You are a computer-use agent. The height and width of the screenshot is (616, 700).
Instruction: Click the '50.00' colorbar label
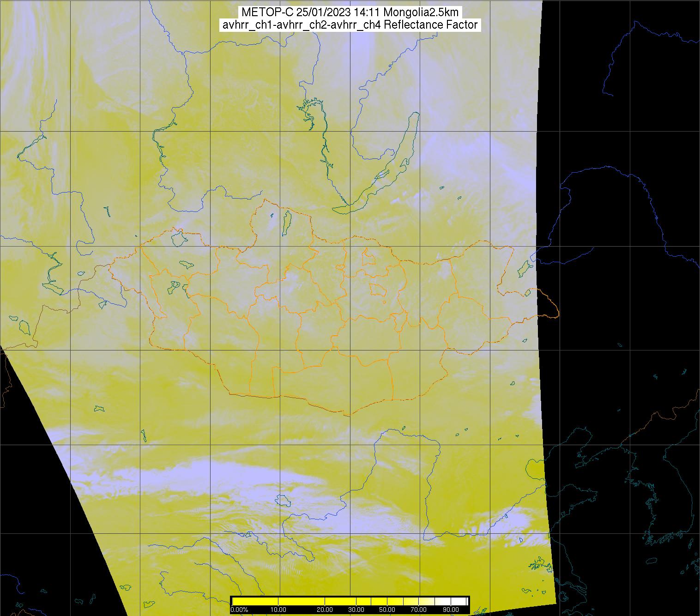point(387,610)
